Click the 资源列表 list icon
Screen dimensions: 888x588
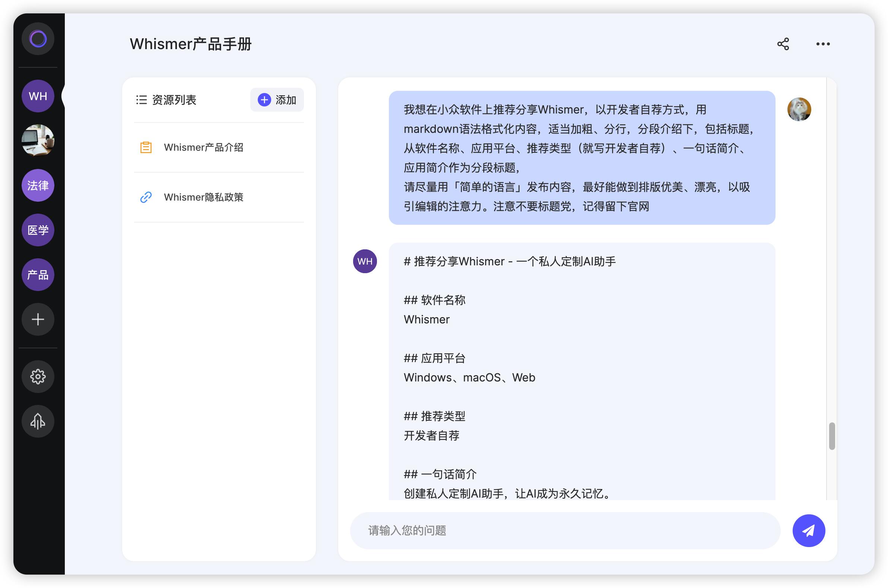141,100
